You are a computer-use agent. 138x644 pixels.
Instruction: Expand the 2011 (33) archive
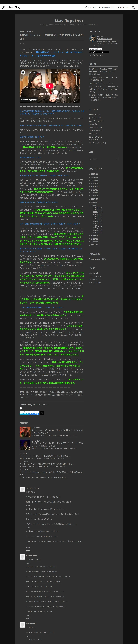click(90, 245)
